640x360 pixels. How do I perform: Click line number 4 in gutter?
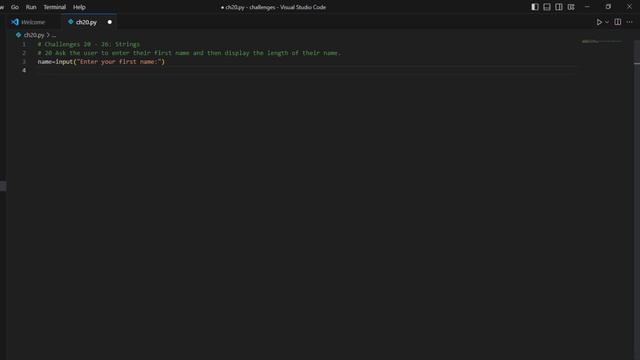click(x=24, y=70)
